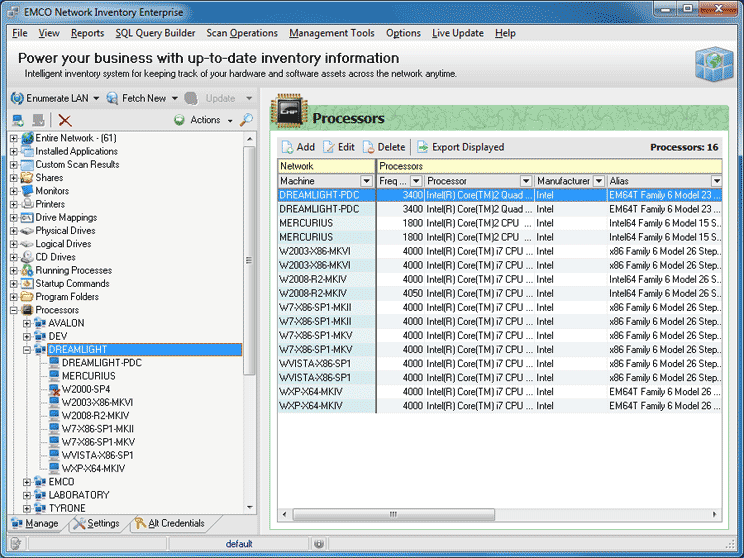Click the Enumerate LAN globe icon

point(17,98)
